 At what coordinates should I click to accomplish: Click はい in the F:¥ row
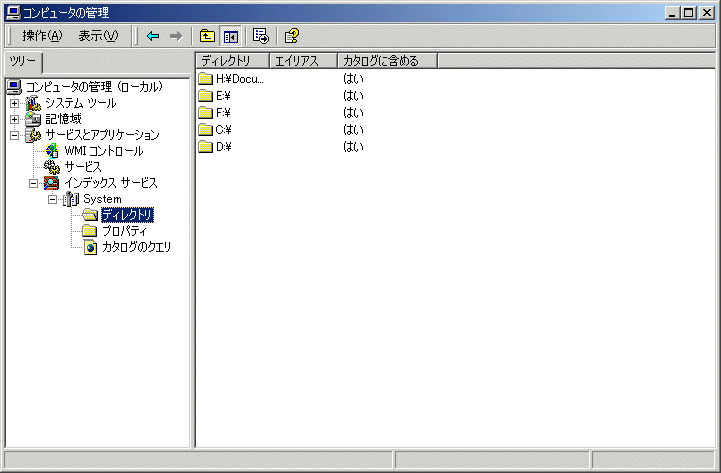[353, 113]
